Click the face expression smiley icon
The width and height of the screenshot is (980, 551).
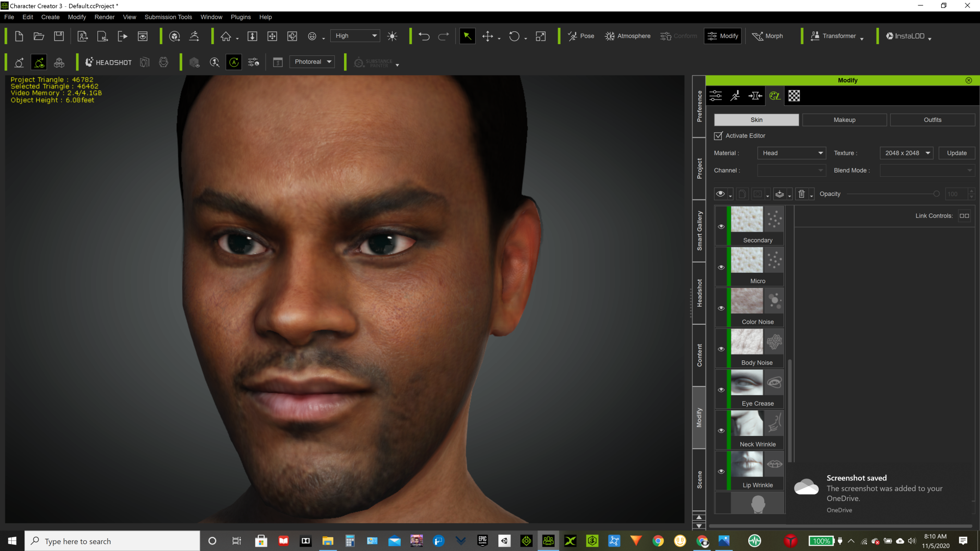(312, 36)
